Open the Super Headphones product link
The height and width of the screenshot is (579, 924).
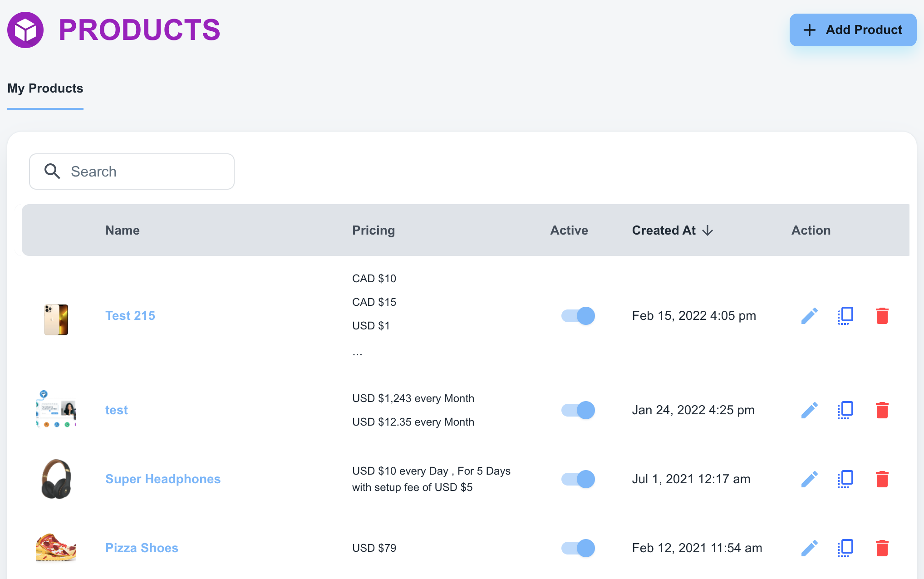(x=162, y=479)
